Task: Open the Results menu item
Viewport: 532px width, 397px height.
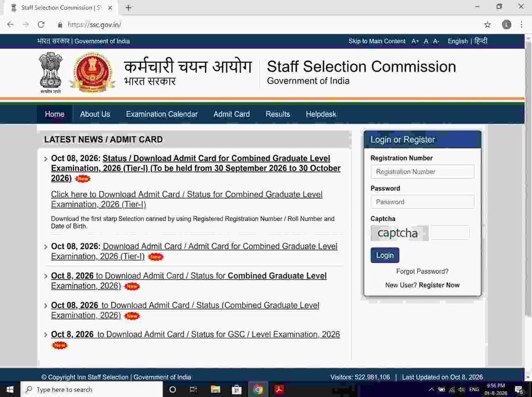Action: [278, 114]
